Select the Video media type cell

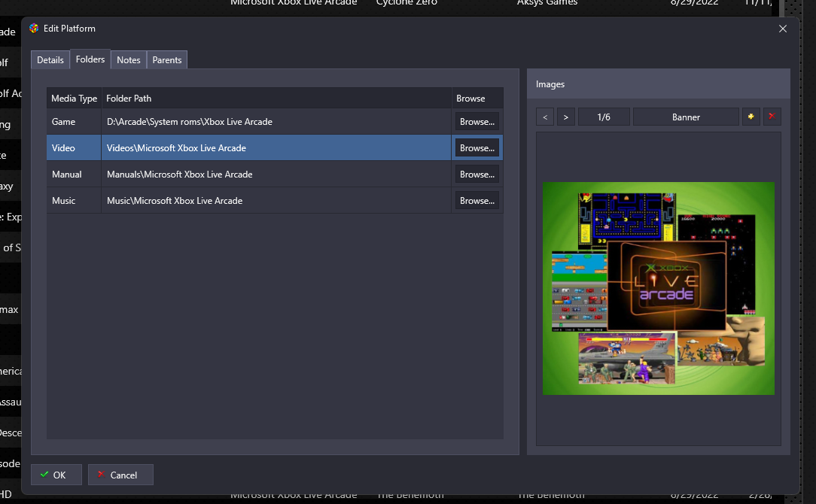point(74,148)
